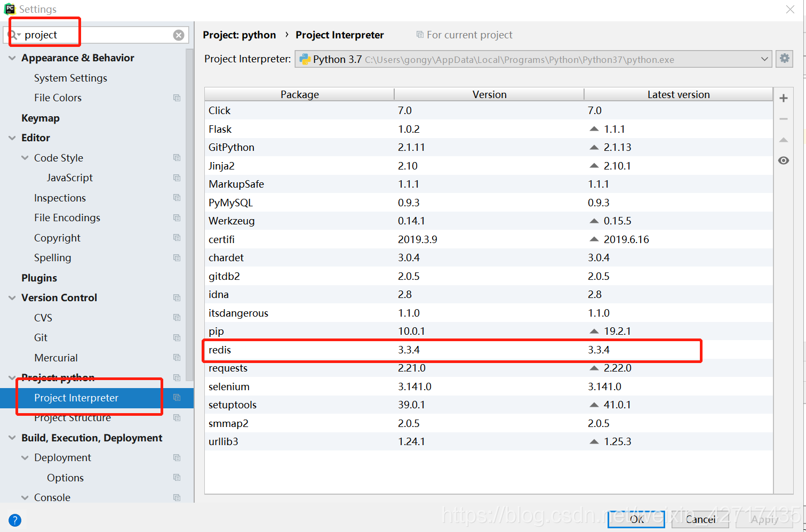806x532 pixels.
Task: Select the selenium package row
Action: (489, 386)
